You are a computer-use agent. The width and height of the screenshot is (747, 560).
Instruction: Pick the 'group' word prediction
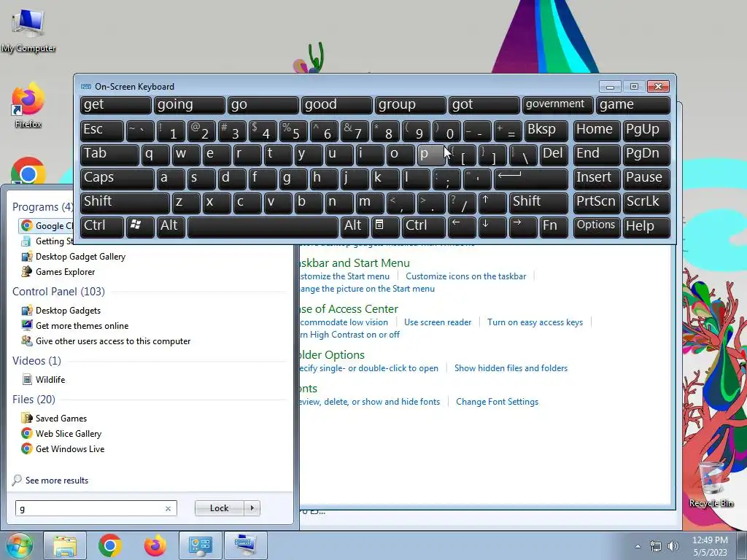(411, 105)
